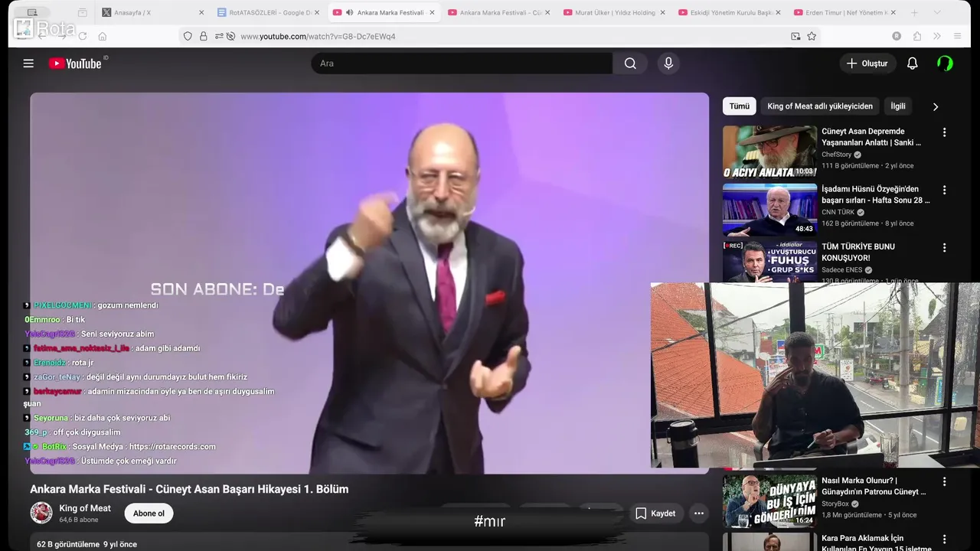The height and width of the screenshot is (551, 980).
Task: Select King of Meat adlı yükleyiciden chip
Action: (x=820, y=106)
